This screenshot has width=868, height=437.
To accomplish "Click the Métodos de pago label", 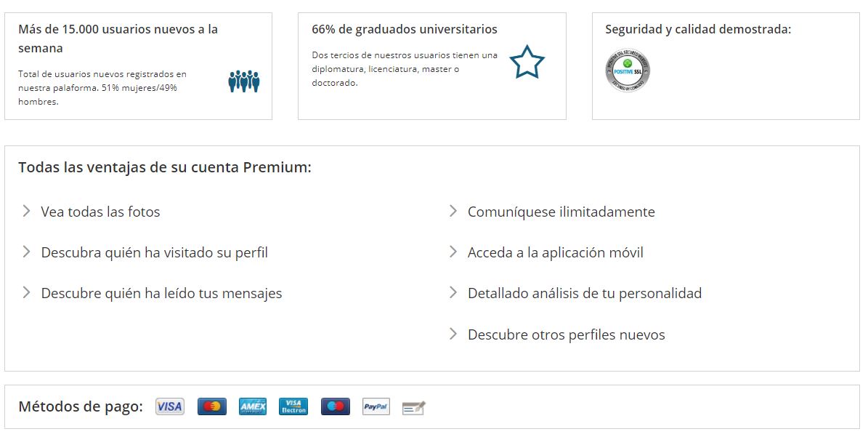I will (x=81, y=406).
